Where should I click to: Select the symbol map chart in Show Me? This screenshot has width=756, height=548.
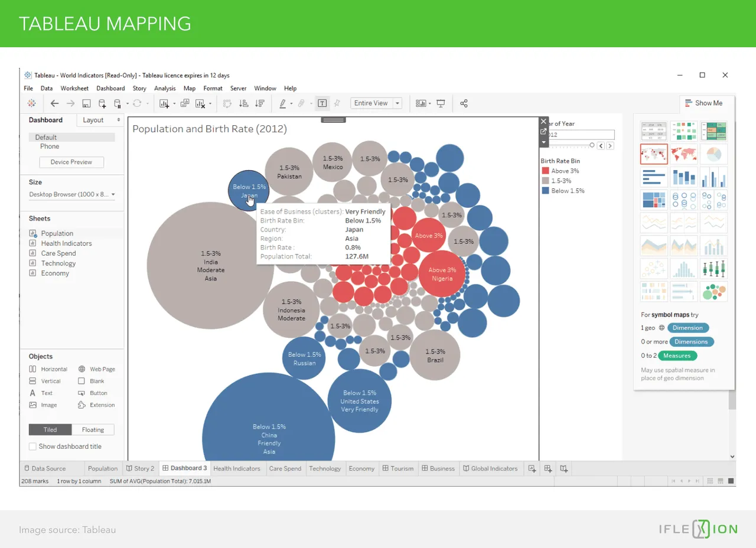pos(654,154)
